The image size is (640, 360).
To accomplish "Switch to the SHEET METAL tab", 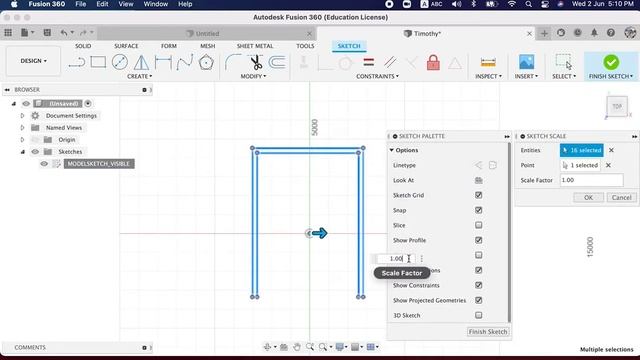I will click(255, 46).
